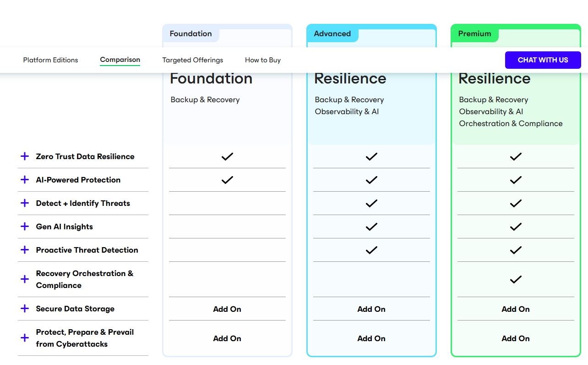Click Premium Add On for Cyberattacks row

516,338
